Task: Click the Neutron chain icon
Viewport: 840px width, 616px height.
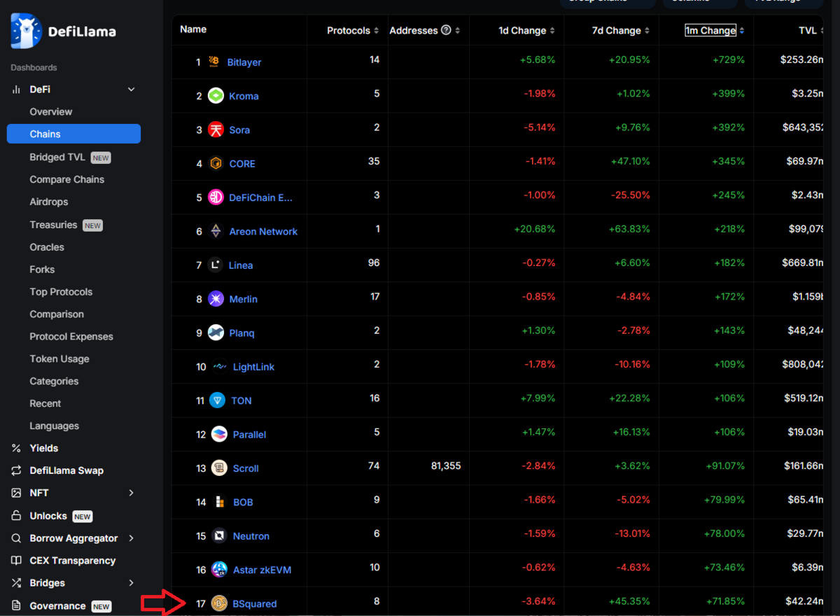Action: (x=219, y=535)
